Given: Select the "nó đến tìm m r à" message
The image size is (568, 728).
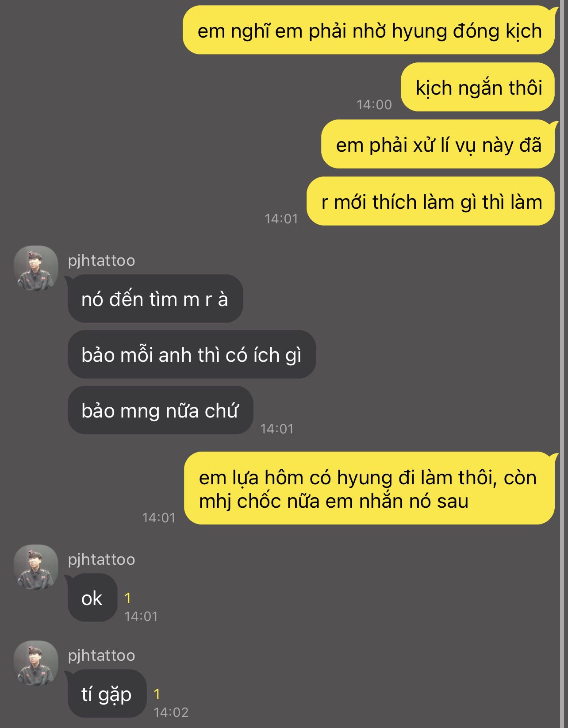Looking at the screenshot, I should pos(155,299).
